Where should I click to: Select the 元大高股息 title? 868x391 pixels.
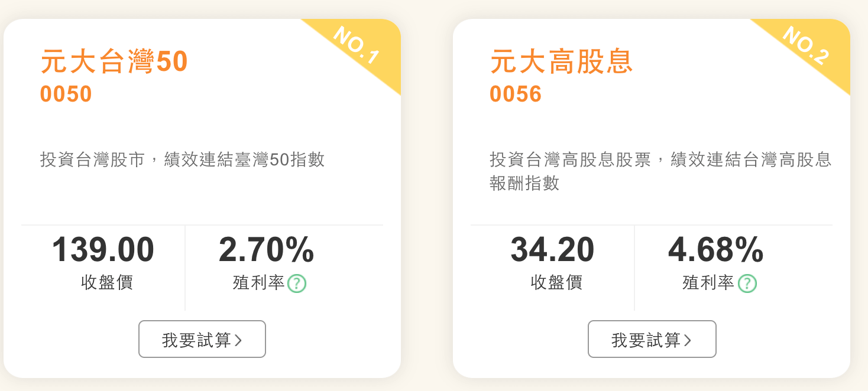[x=562, y=62]
